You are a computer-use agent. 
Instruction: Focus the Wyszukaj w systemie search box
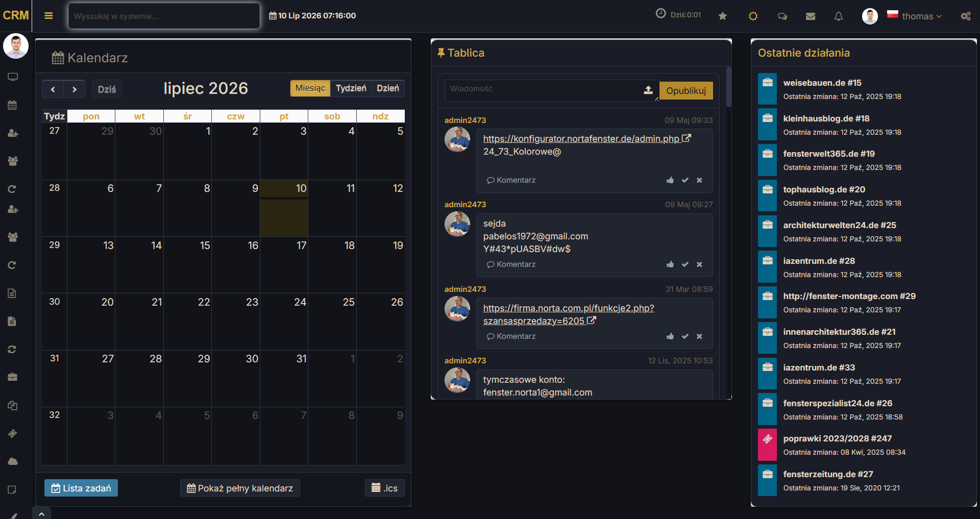coord(164,16)
